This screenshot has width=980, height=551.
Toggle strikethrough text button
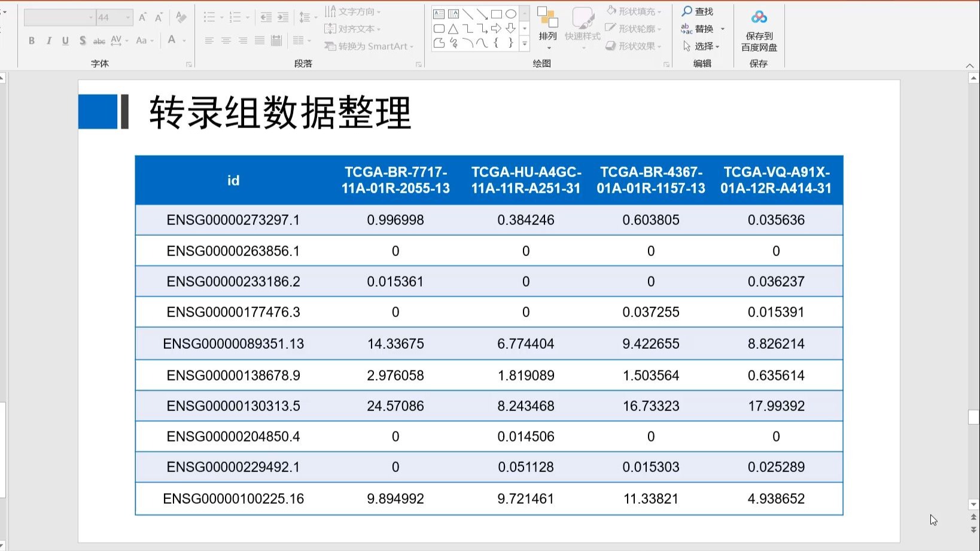coord(99,41)
